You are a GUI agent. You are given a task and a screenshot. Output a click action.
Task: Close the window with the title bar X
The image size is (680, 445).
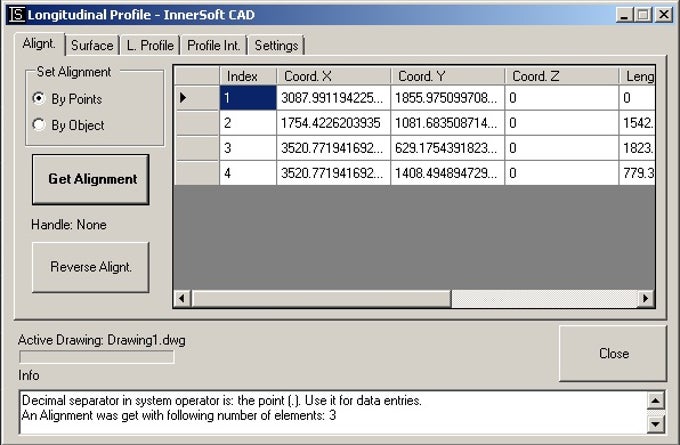[x=664, y=15]
